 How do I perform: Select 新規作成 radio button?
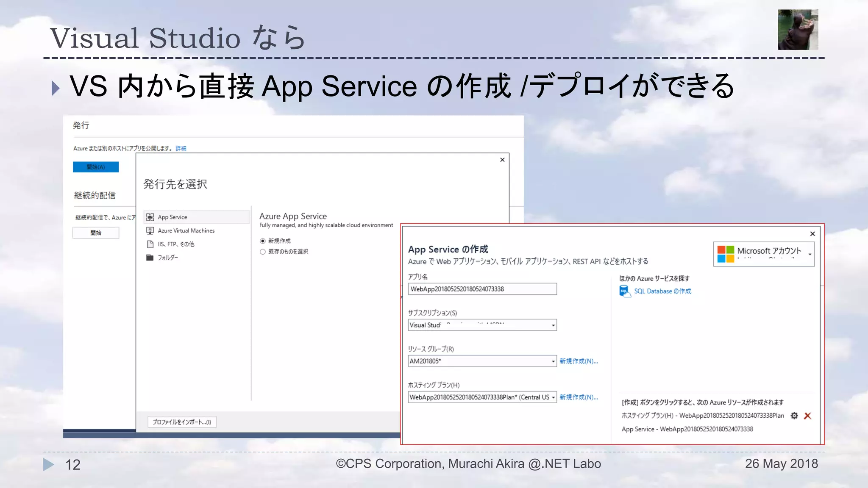click(263, 241)
